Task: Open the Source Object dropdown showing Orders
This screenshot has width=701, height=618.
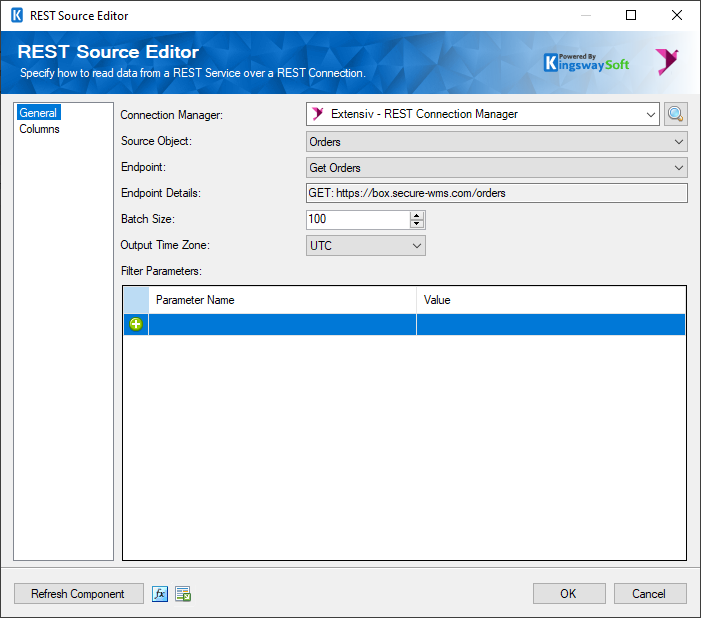Action: click(x=497, y=142)
